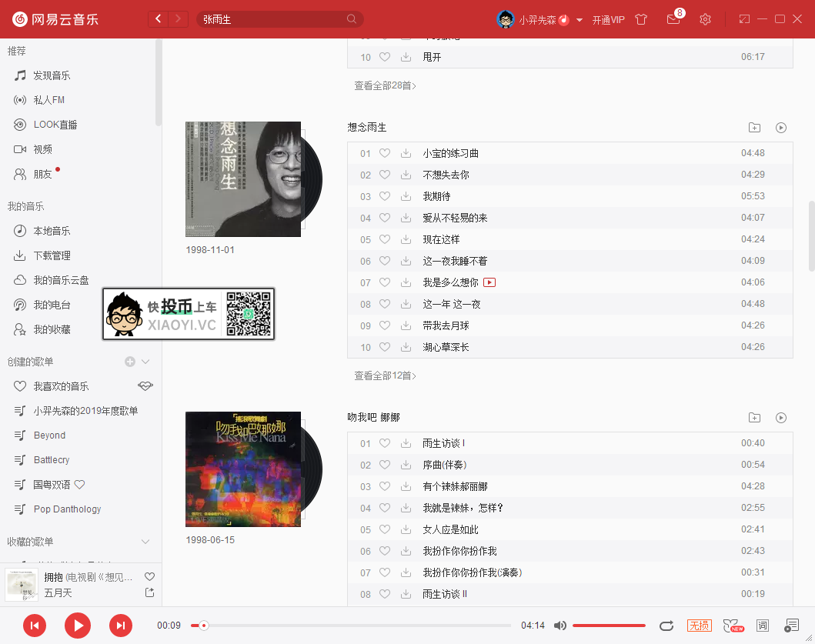This screenshot has height=644, width=815.
Task: Like the song 不想失去你
Action: coord(385,175)
